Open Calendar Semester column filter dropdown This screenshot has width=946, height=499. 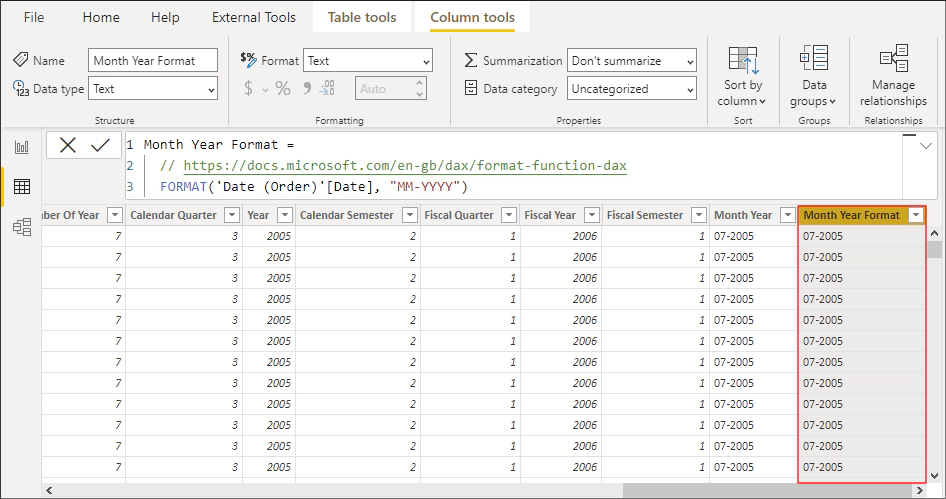[x=410, y=215]
